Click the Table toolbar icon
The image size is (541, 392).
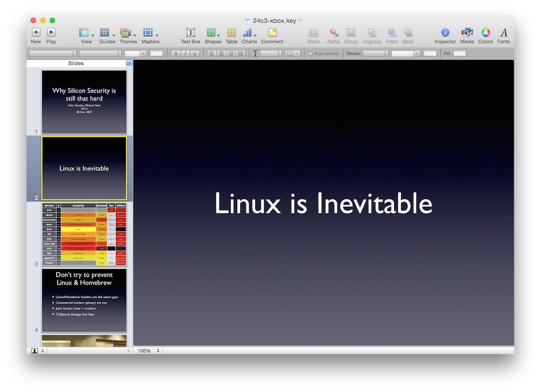(x=231, y=33)
